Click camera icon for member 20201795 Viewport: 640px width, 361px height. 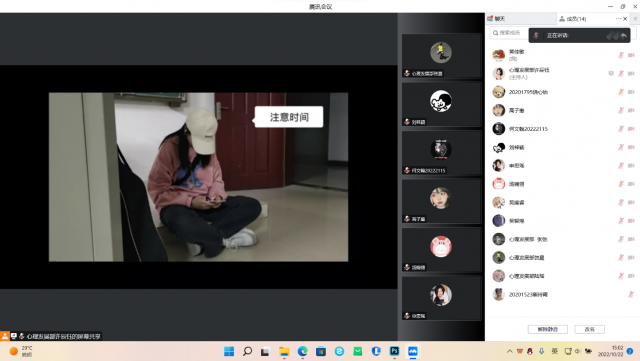click(631, 92)
